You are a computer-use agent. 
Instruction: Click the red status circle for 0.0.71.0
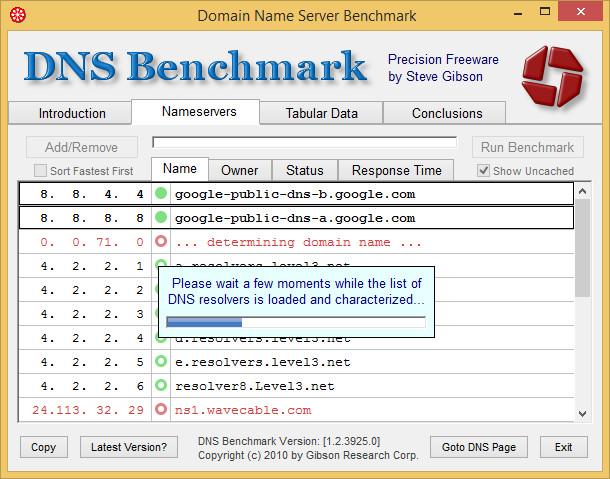coord(161,241)
